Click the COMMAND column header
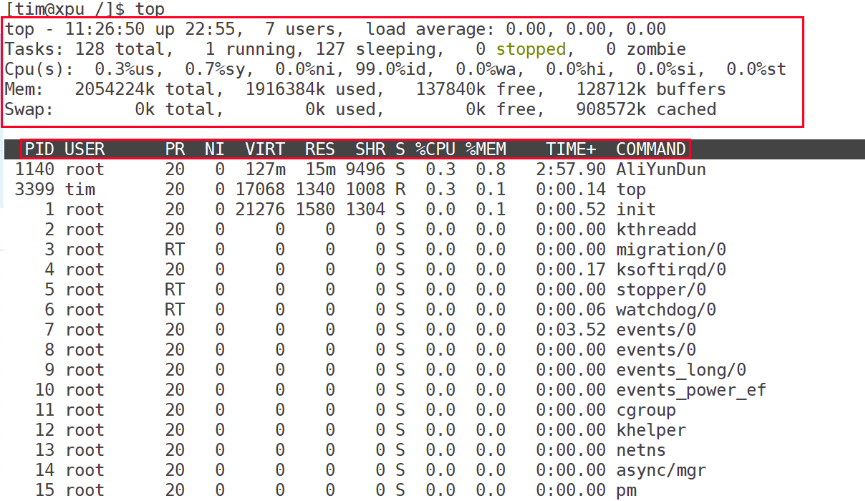 (x=651, y=149)
